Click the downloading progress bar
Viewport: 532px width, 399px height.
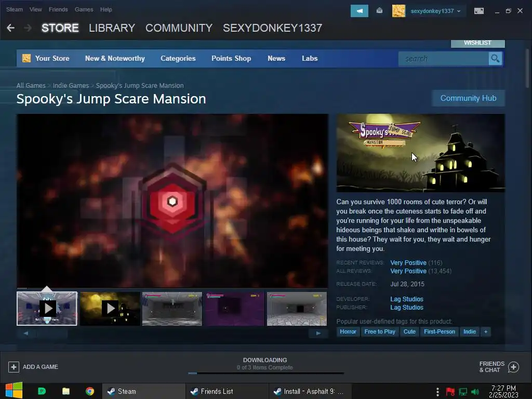click(266, 373)
